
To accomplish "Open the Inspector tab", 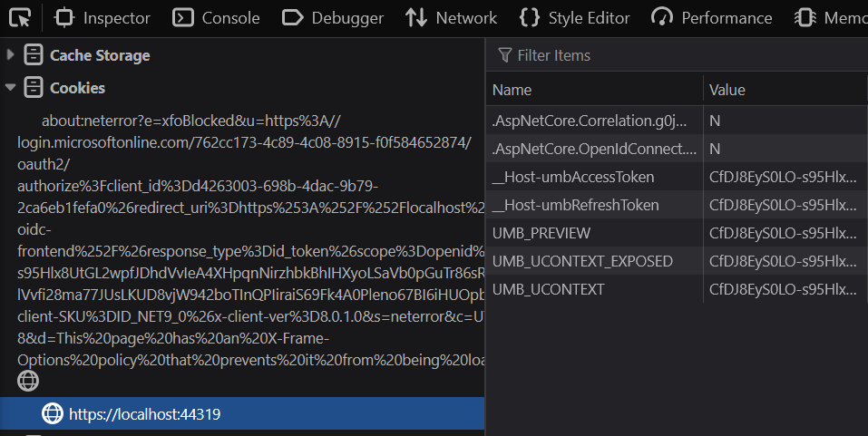I will (x=102, y=18).
